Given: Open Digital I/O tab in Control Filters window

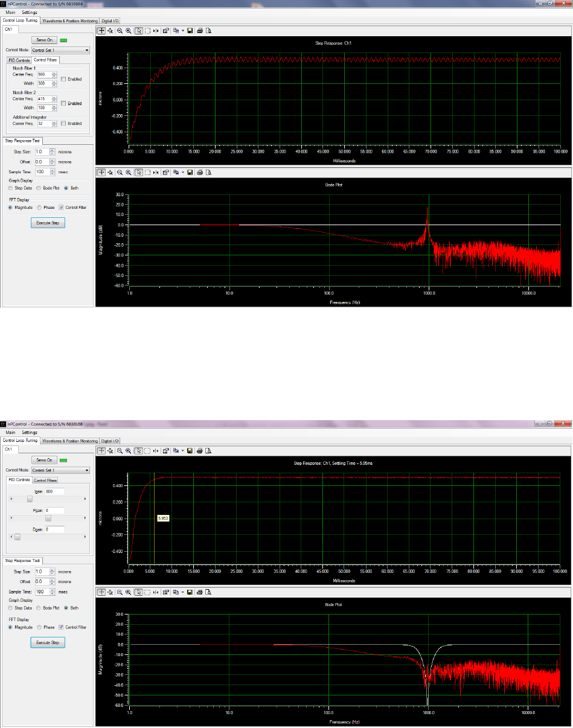Looking at the screenshot, I should [x=110, y=21].
